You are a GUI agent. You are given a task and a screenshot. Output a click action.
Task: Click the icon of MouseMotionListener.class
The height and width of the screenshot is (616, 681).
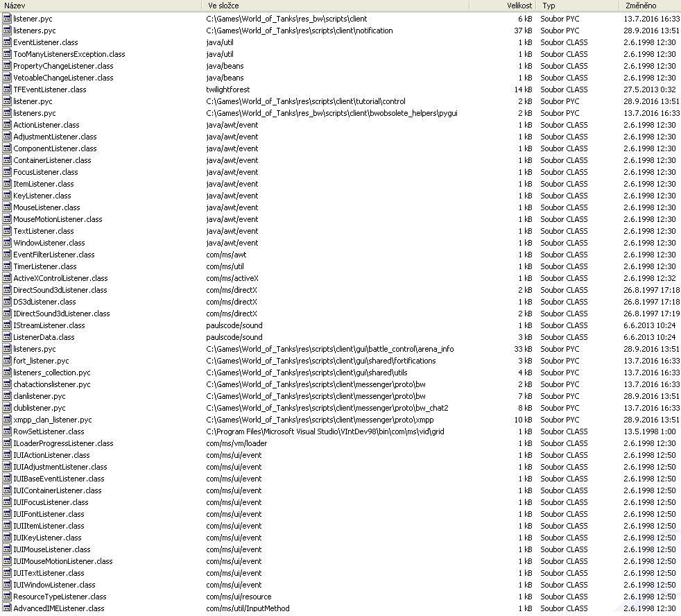(6, 219)
